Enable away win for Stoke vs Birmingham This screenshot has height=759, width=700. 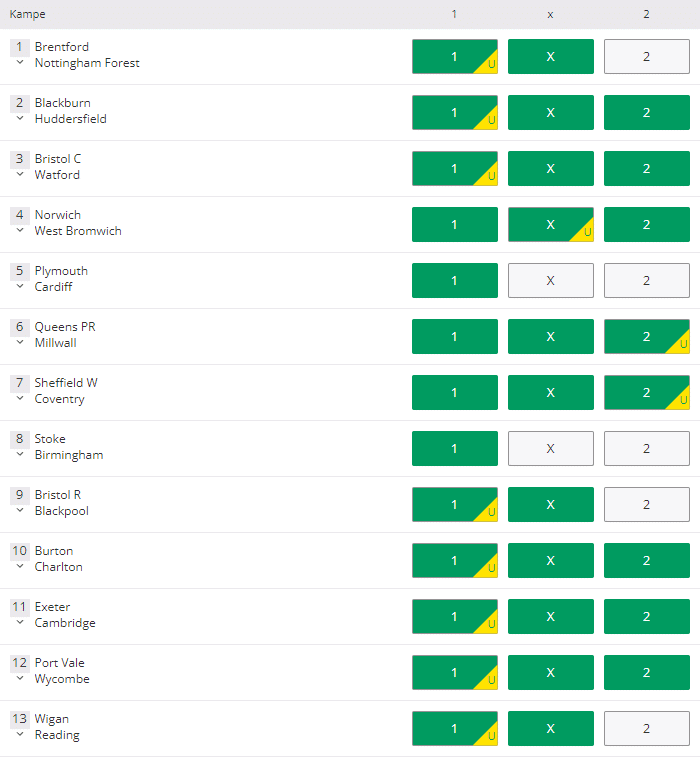tap(646, 448)
